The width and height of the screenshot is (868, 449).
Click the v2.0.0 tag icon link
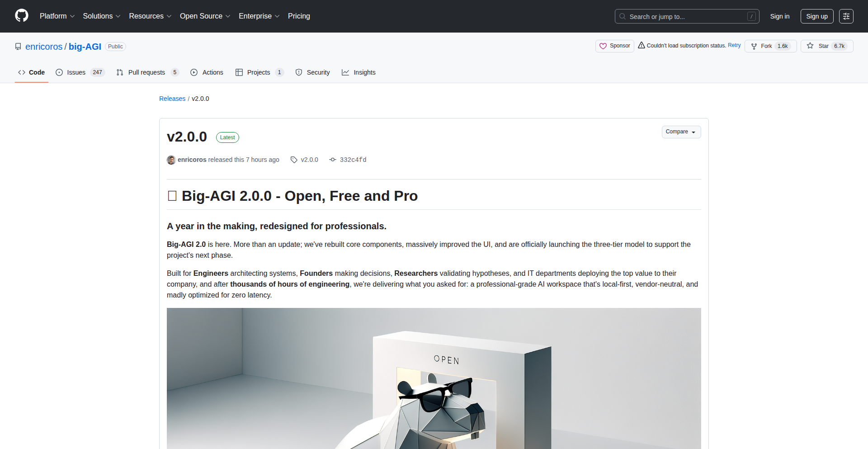304,160
